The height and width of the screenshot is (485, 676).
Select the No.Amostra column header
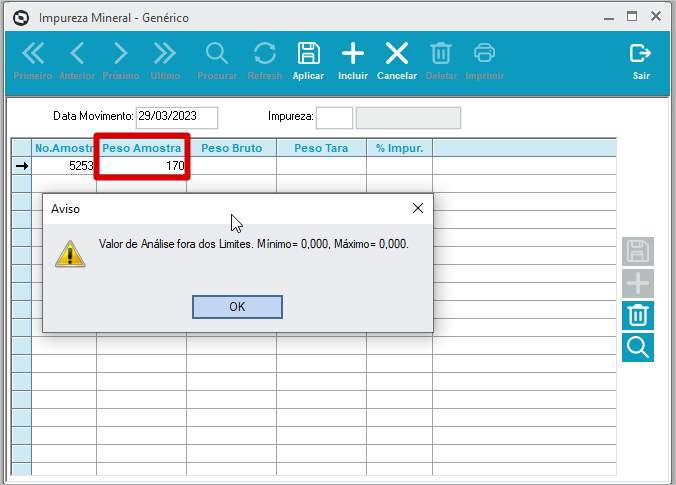pos(64,148)
